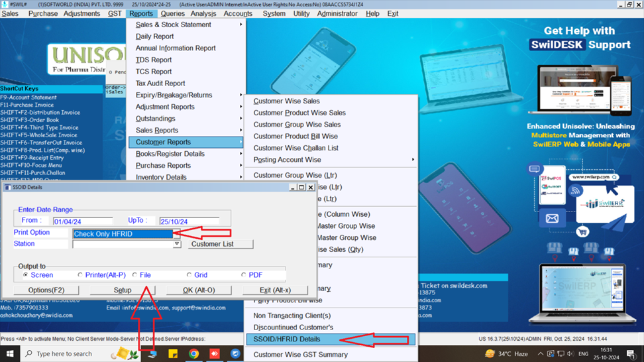Image resolution: width=644 pixels, height=362 pixels.
Task: Click the Setup button
Action: pos(123,290)
